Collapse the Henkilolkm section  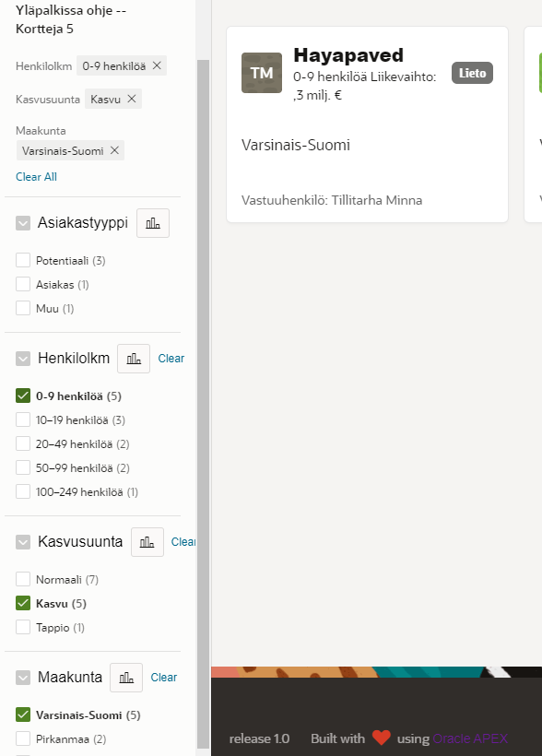click(x=23, y=359)
